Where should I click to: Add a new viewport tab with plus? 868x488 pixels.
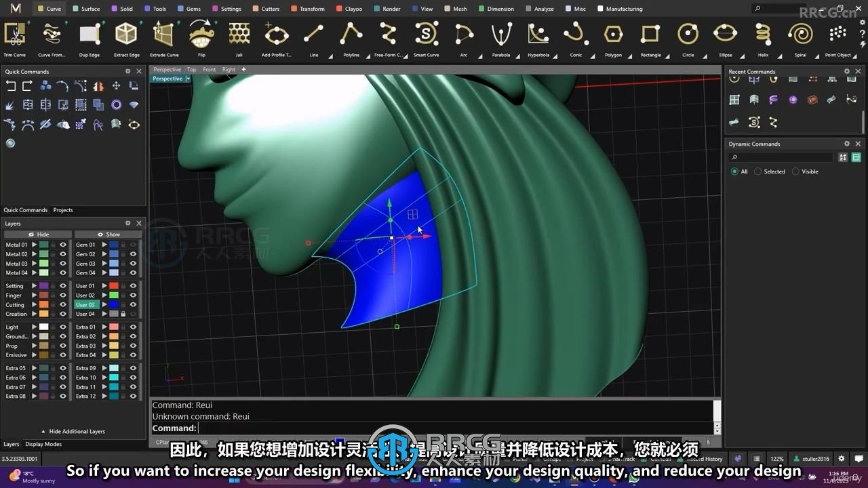point(243,69)
